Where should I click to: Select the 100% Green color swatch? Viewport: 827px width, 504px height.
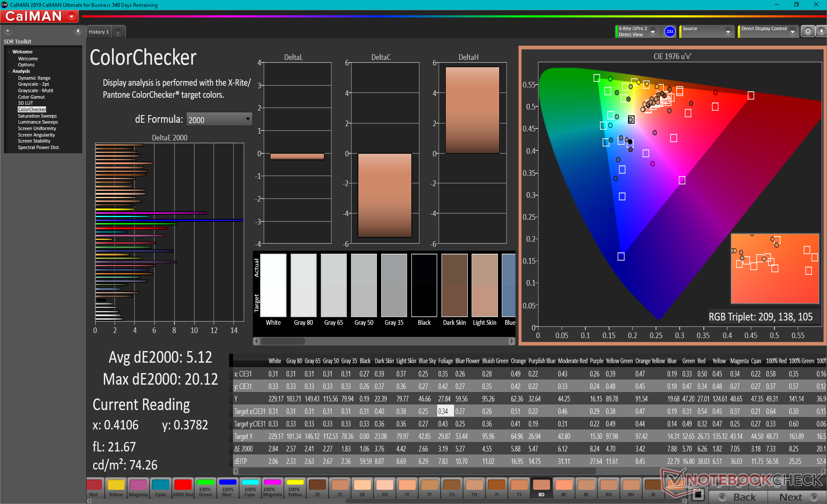click(x=205, y=487)
